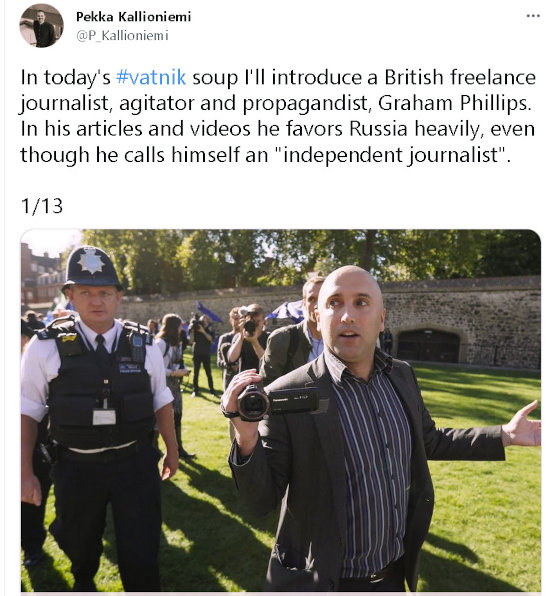The height and width of the screenshot is (596, 550).
Task: Click the words "independent journalist" in the tweet
Action: point(391,155)
